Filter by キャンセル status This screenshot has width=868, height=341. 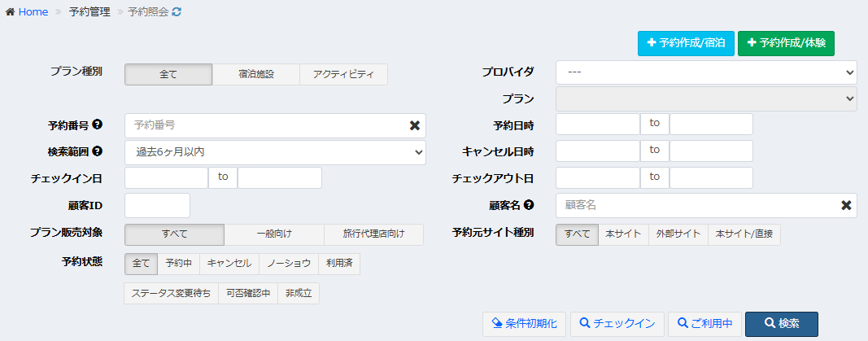(x=229, y=264)
